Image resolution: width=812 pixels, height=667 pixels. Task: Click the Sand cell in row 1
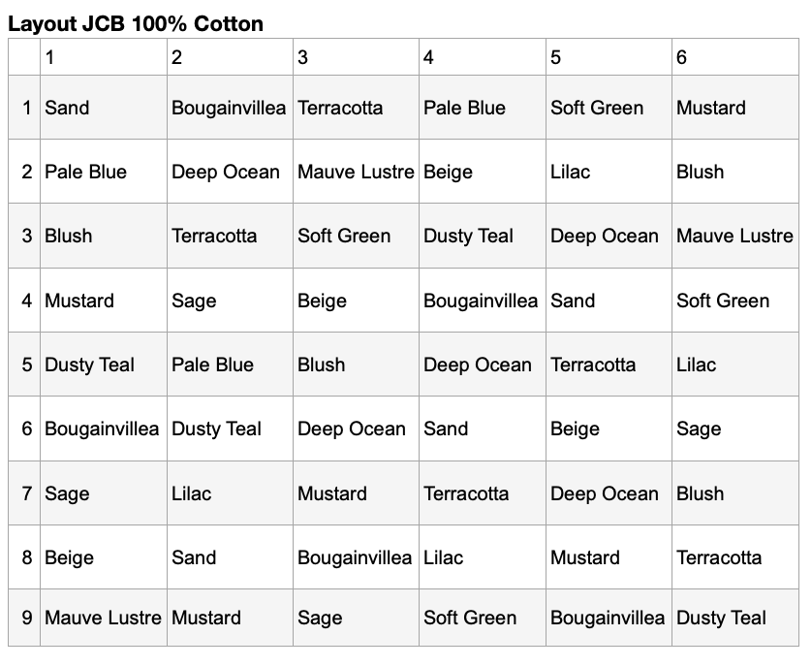(104, 108)
